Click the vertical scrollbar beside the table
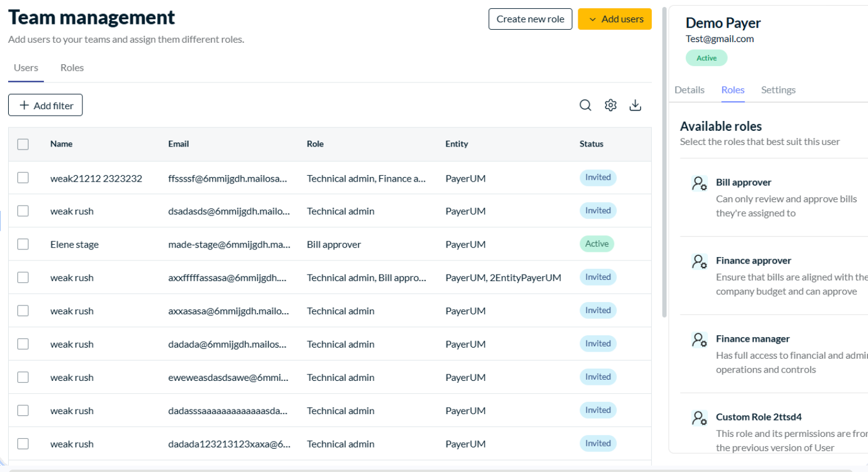 (665, 162)
